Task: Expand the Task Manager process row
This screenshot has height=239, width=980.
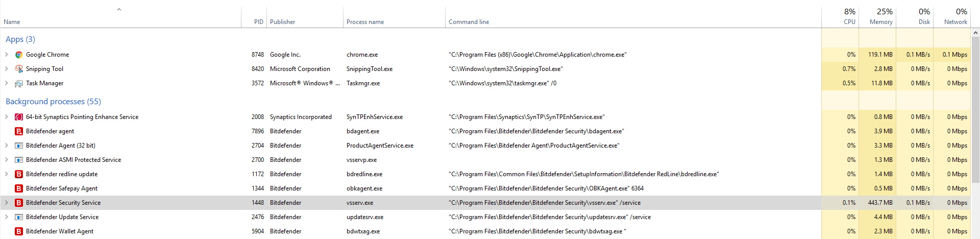Action: coord(6,83)
